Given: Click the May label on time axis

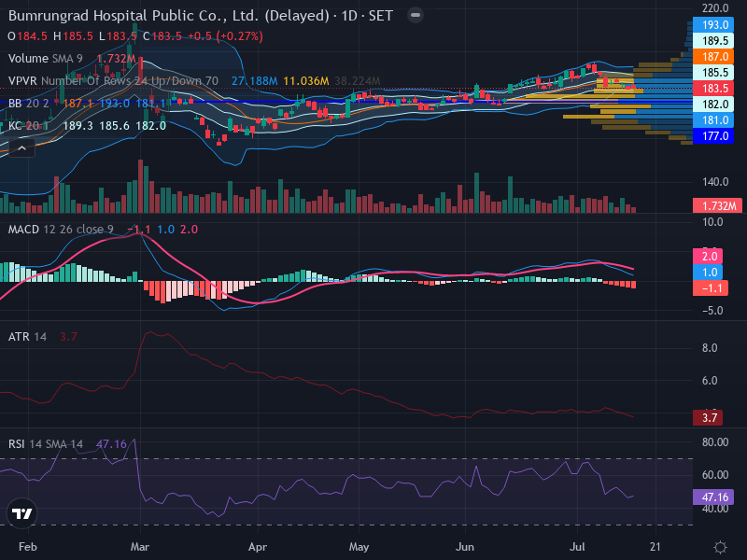Looking at the screenshot, I should click(x=359, y=547).
